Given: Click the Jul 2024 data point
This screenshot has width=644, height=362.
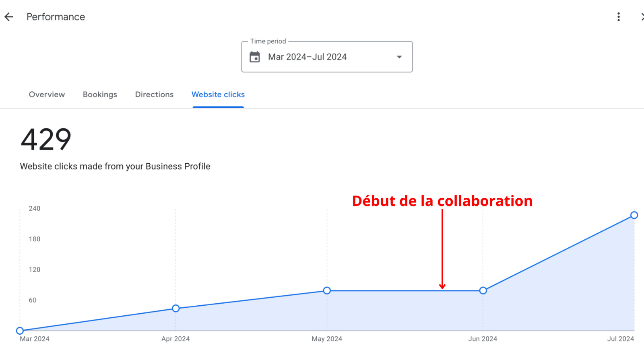Looking at the screenshot, I should pos(634,215).
